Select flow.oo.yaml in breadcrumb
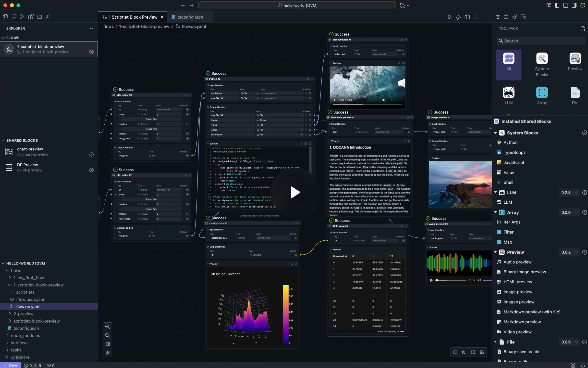 (x=194, y=26)
